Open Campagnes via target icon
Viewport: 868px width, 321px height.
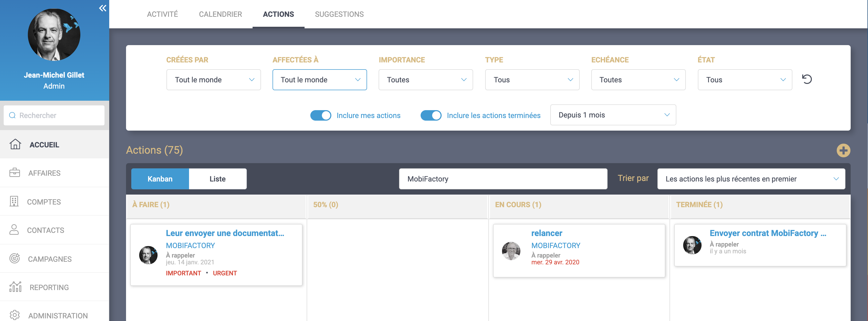pyautogui.click(x=14, y=258)
